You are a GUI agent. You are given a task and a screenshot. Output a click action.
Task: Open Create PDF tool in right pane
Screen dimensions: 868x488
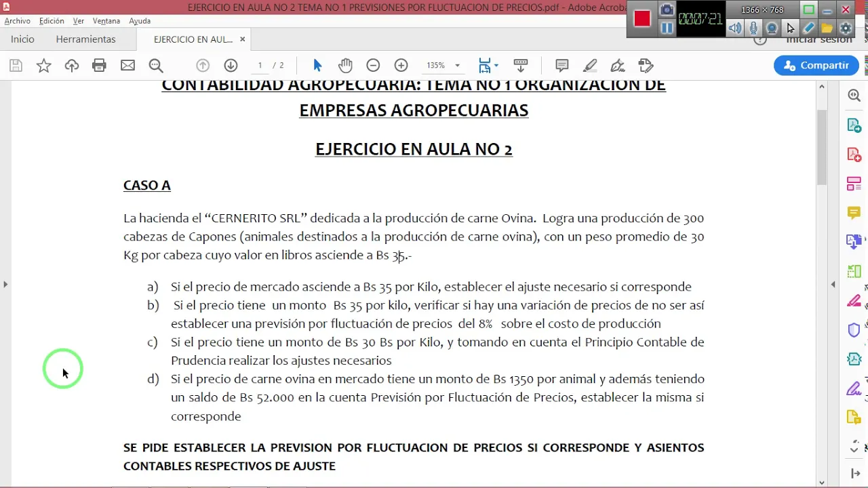(854, 155)
